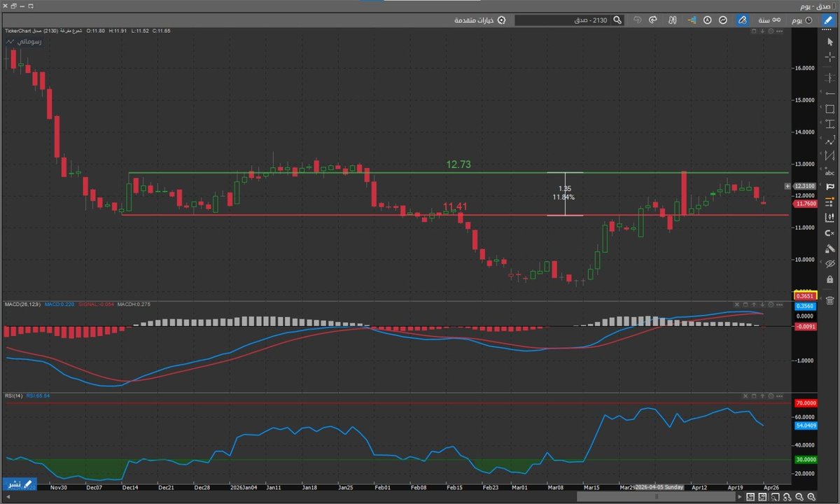
Task: Open MACD panel more options dots
Action: (780, 304)
